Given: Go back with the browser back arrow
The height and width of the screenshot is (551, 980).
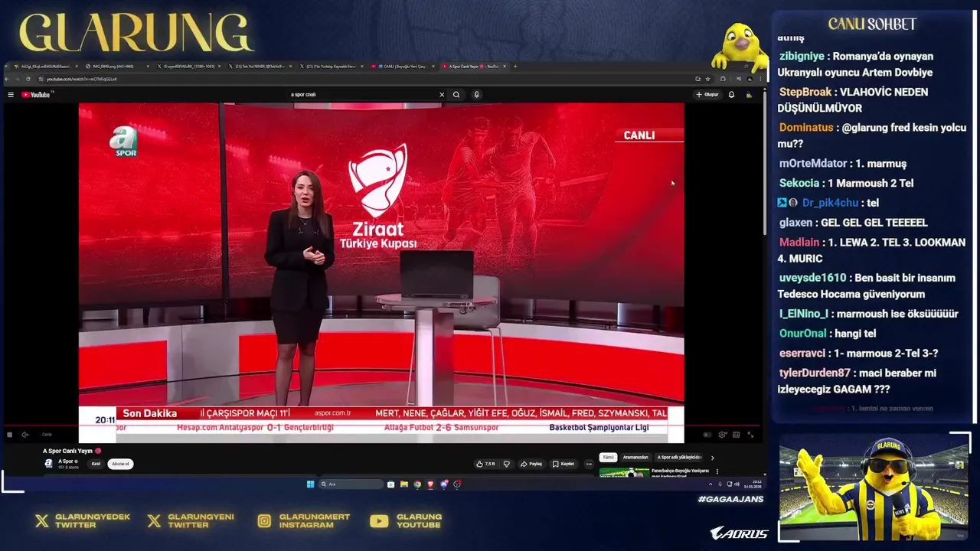Looking at the screenshot, I should [7, 79].
